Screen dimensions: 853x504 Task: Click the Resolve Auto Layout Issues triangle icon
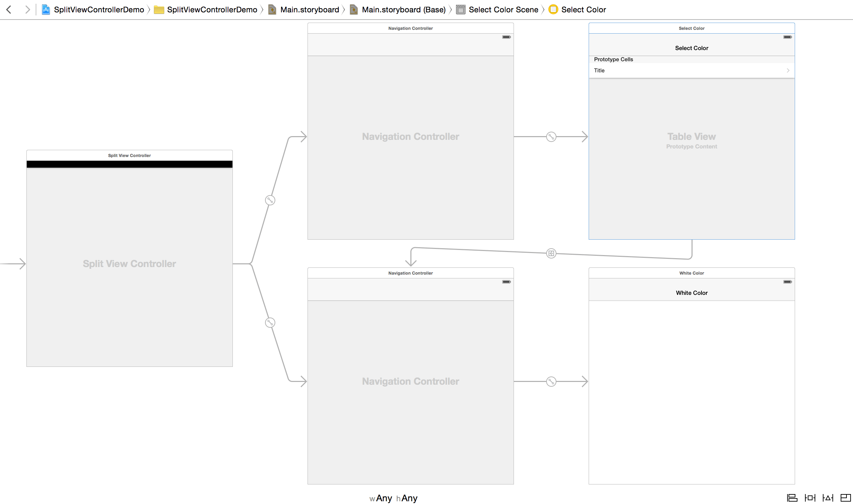[827, 498]
